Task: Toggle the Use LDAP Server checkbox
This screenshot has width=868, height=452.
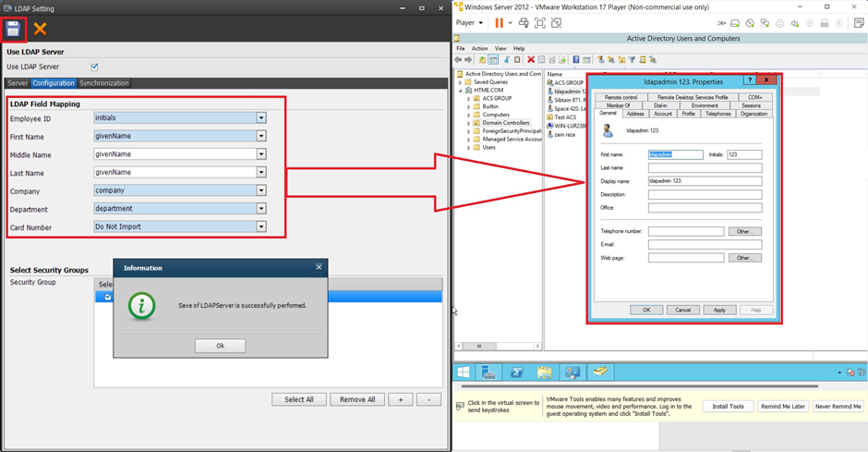Action: pos(94,67)
